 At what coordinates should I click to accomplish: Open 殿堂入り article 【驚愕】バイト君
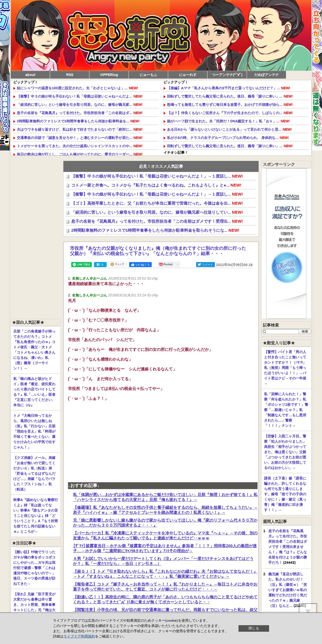(285, 368)
